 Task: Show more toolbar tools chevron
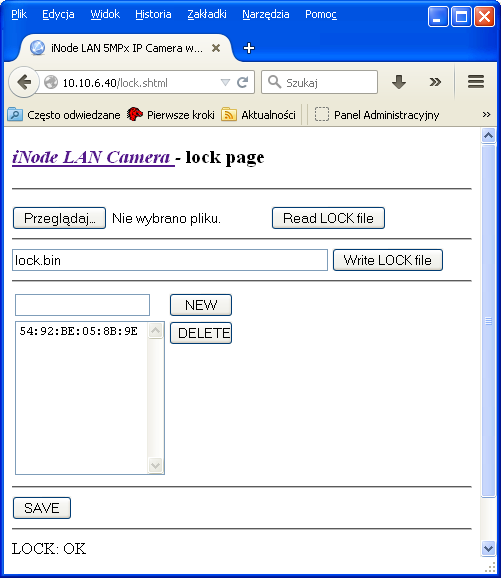click(435, 82)
